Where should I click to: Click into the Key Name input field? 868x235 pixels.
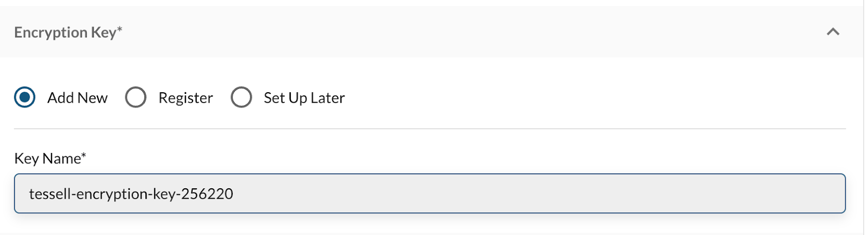point(429,194)
